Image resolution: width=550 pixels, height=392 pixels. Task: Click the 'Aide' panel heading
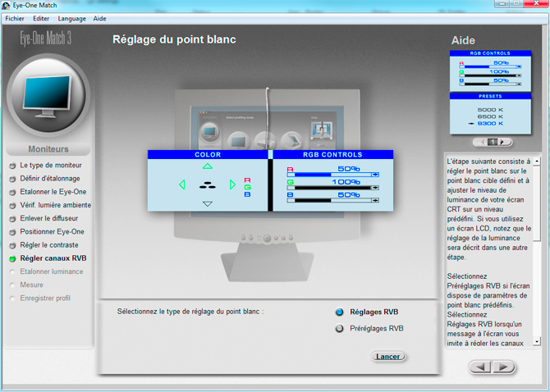click(463, 40)
